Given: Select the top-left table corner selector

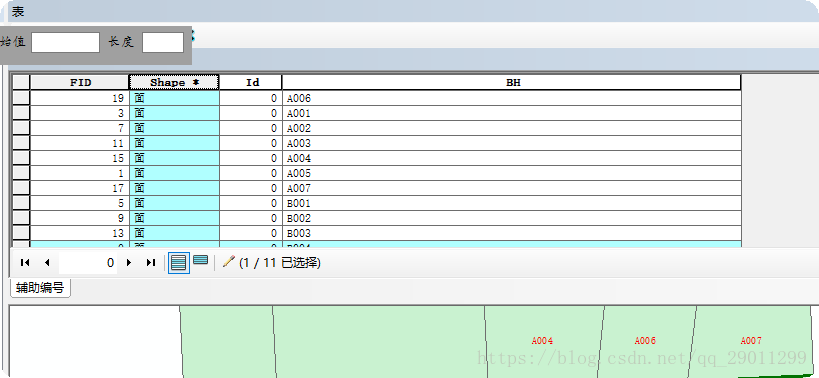Looking at the screenshot, I should point(21,82).
